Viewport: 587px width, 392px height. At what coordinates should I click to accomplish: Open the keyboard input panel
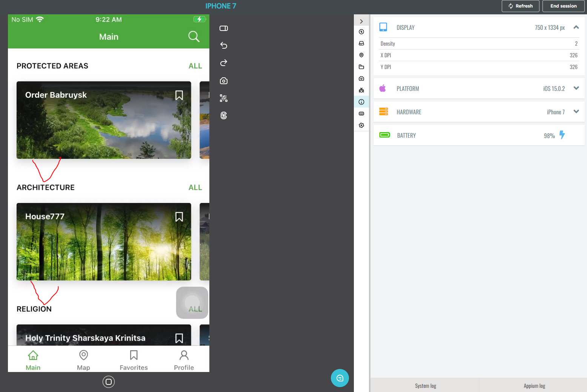361,114
